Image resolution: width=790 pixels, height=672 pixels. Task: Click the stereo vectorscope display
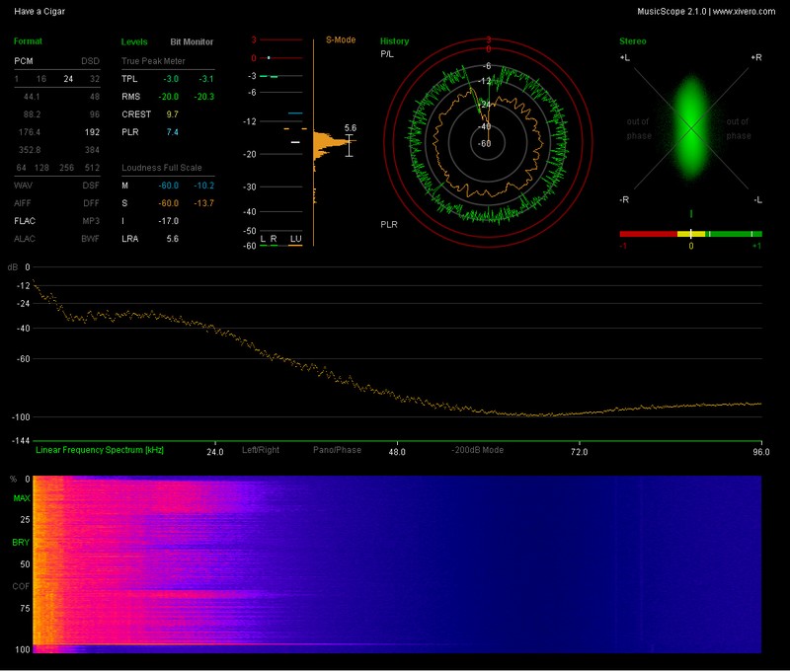(690, 128)
